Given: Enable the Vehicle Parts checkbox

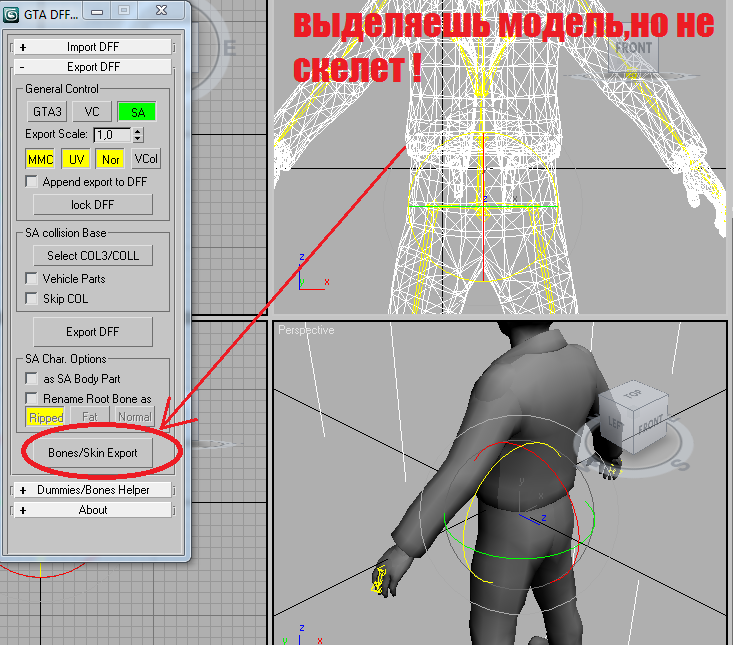Looking at the screenshot, I should 31,279.
